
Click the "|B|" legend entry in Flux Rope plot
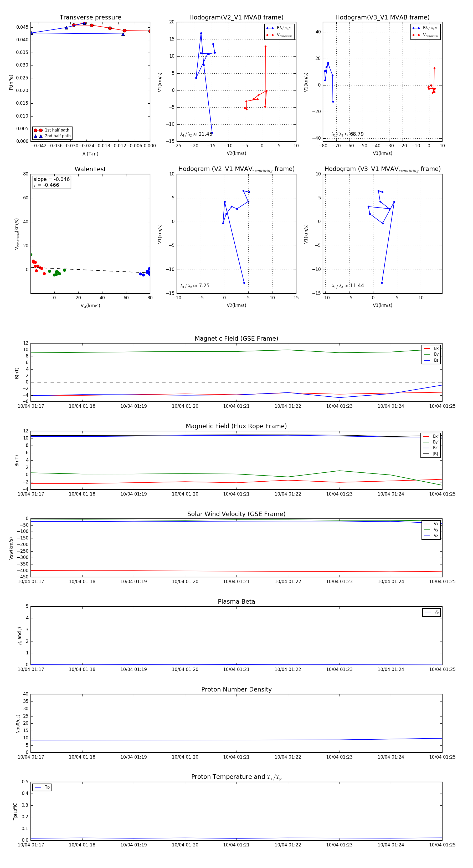click(x=431, y=454)
